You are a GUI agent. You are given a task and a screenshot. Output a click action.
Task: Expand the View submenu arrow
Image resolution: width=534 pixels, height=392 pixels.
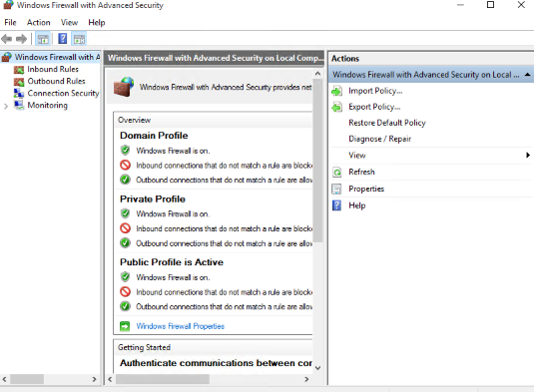tap(528, 156)
